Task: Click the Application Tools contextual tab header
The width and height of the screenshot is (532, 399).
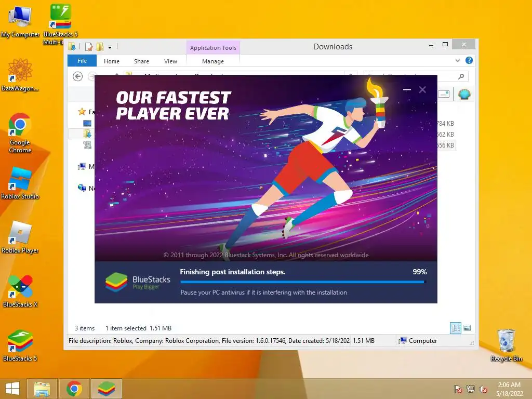Action: coord(213,47)
